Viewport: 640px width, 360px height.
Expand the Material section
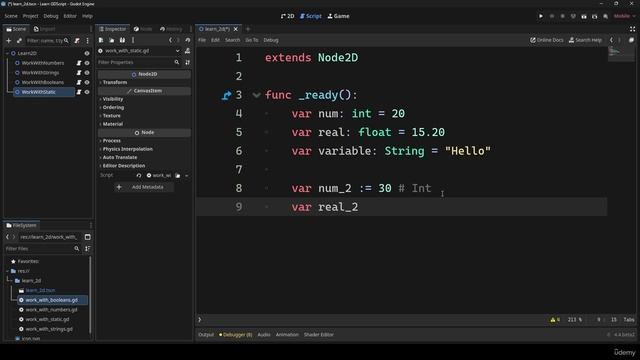(112, 124)
